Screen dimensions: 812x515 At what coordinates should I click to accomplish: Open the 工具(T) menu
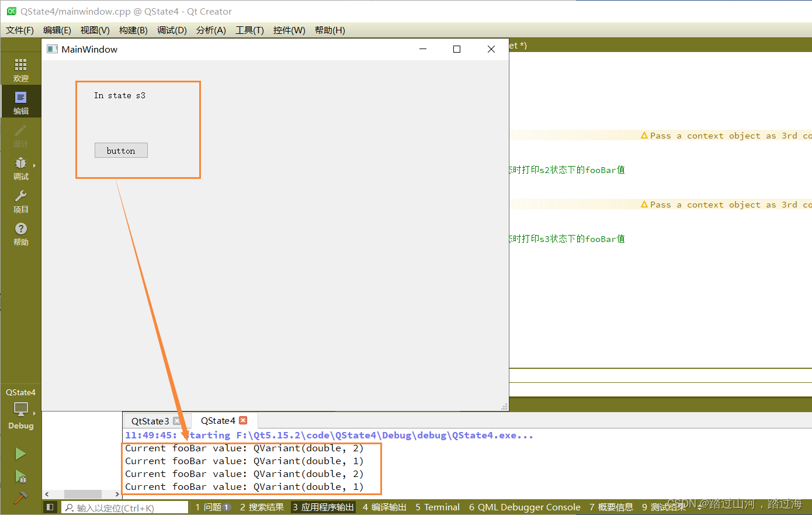pyautogui.click(x=249, y=30)
